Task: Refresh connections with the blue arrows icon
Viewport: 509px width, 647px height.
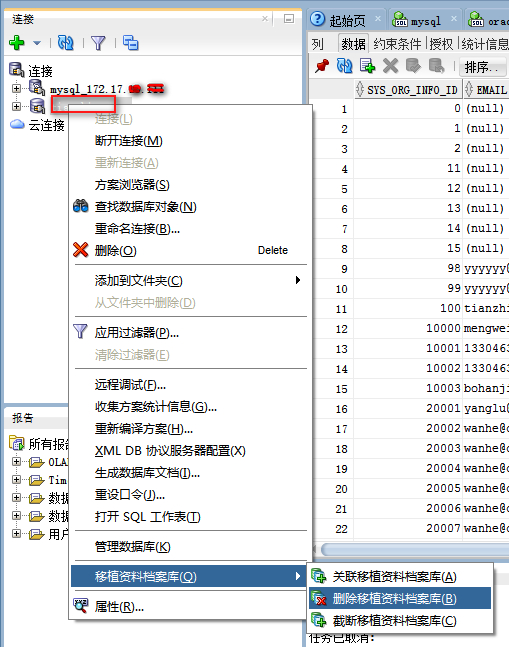Action: click(x=66, y=43)
